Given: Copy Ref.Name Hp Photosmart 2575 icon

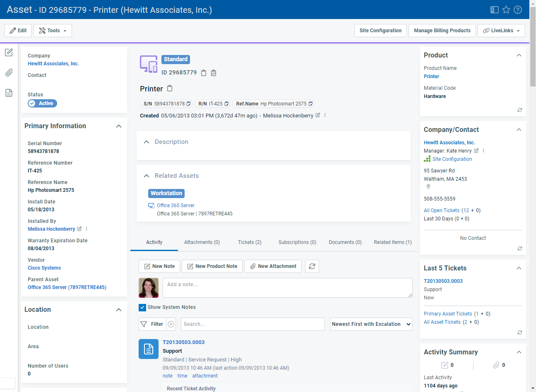Looking at the screenshot, I should (310, 104).
